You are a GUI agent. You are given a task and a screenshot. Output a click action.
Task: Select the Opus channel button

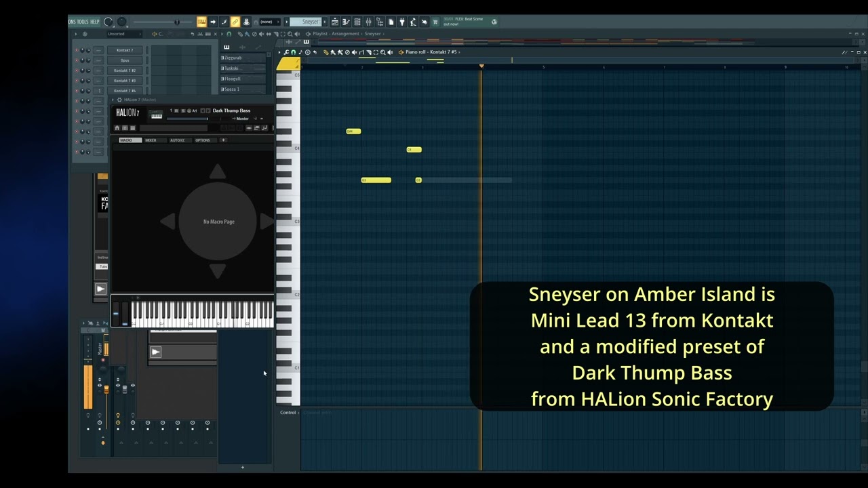pos(125,60)
